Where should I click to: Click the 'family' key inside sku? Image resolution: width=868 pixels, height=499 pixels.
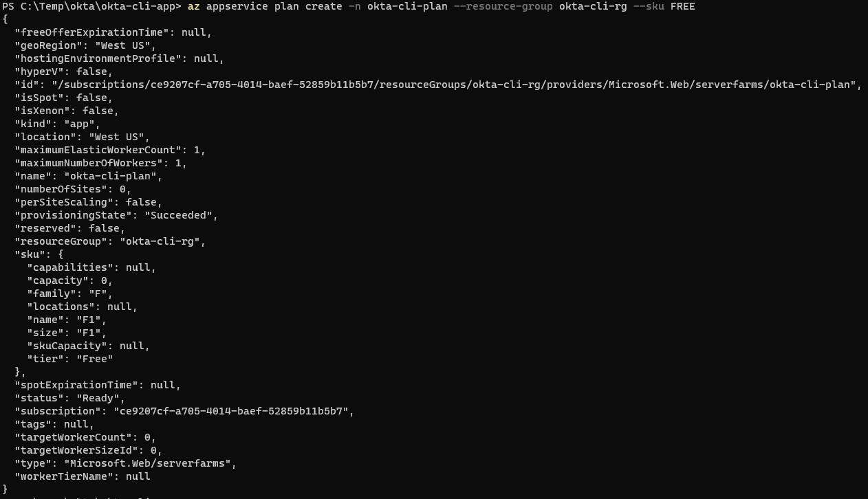click(x=52, y=293)
